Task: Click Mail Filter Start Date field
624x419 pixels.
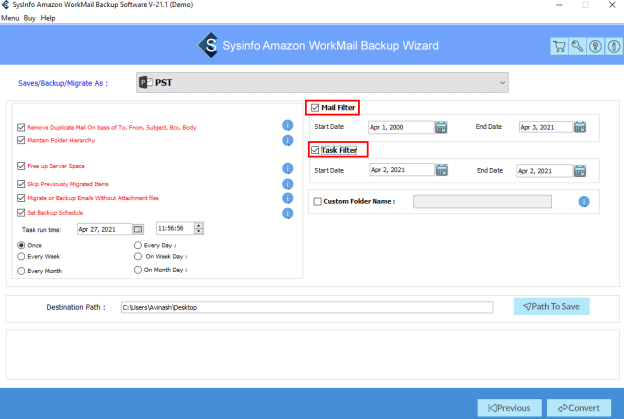Action: pyautogui.click(x=401, y=127)
